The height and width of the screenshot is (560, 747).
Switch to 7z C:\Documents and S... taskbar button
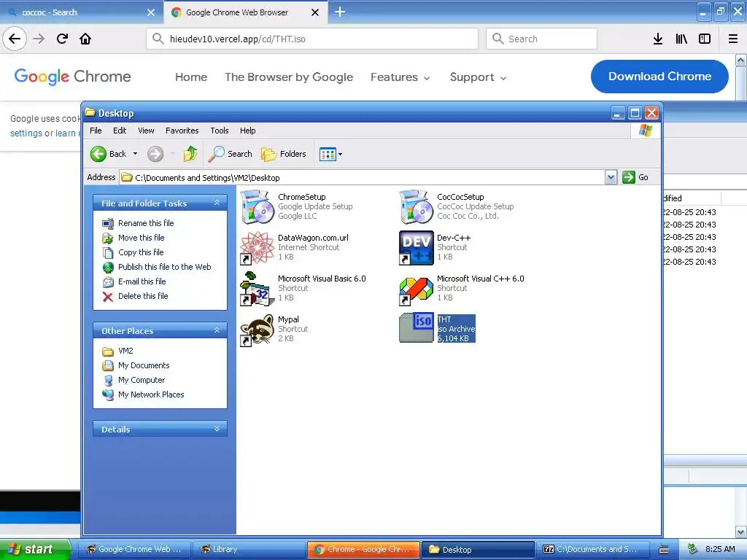point(593,549)
